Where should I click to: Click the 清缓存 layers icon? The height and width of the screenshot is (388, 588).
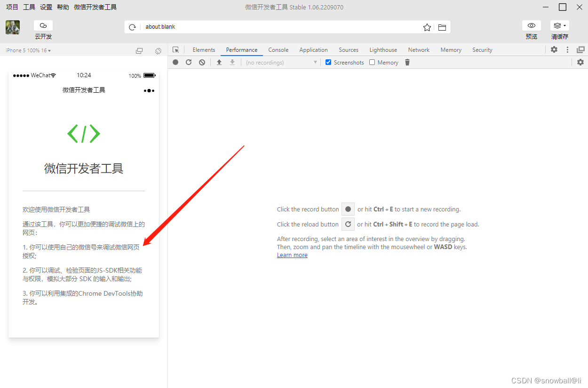560,25
